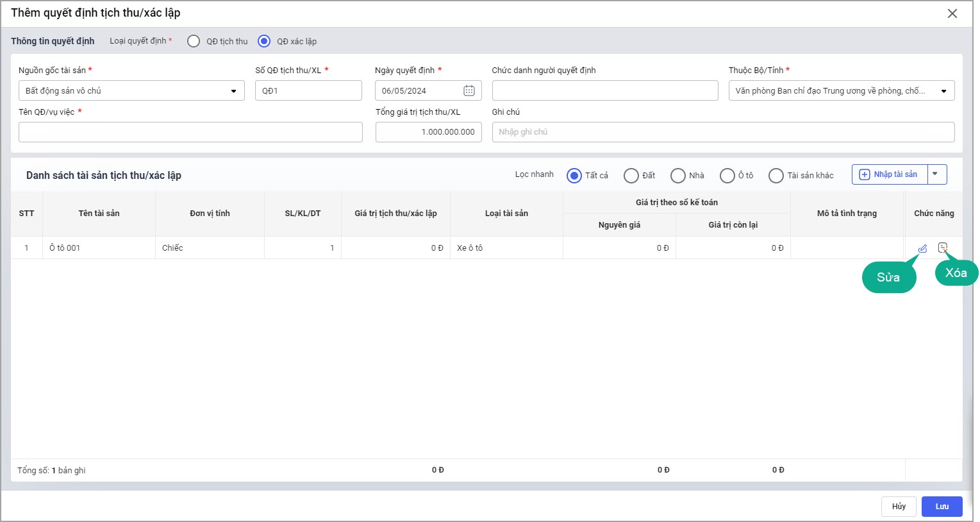
Task: Focus the Tên QĐ/vụ việc input field
Action: point(190,132)
